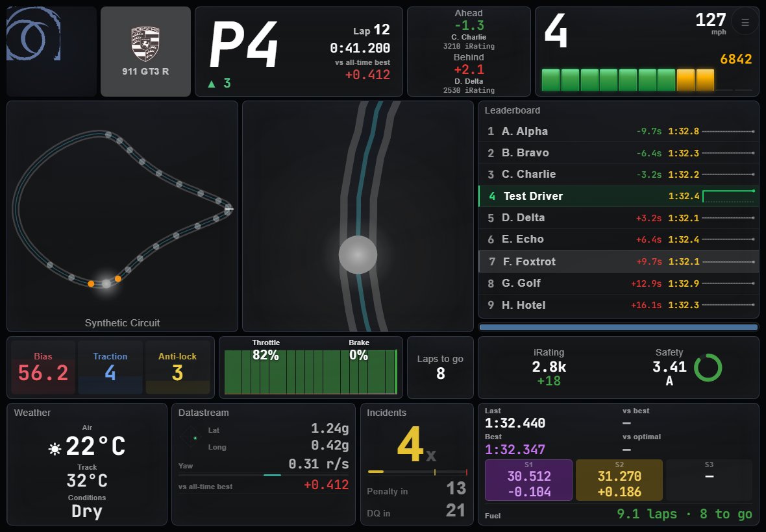Viewport: 766px width, 532px height.
Task: Click the Brake 0% value
Action: (x=358, y=356)
